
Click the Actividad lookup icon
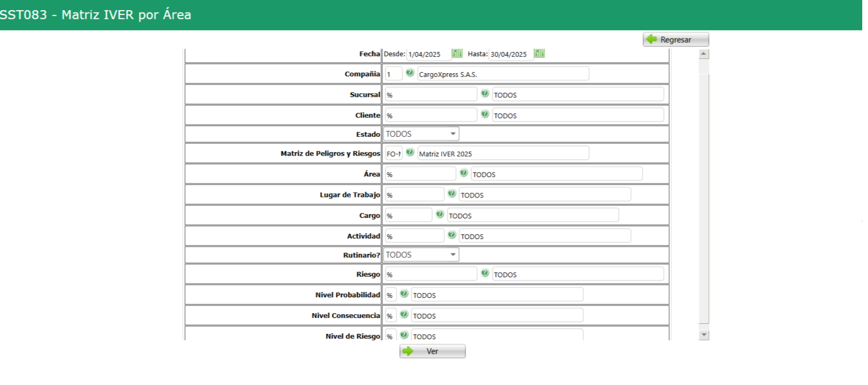point(451,235)
